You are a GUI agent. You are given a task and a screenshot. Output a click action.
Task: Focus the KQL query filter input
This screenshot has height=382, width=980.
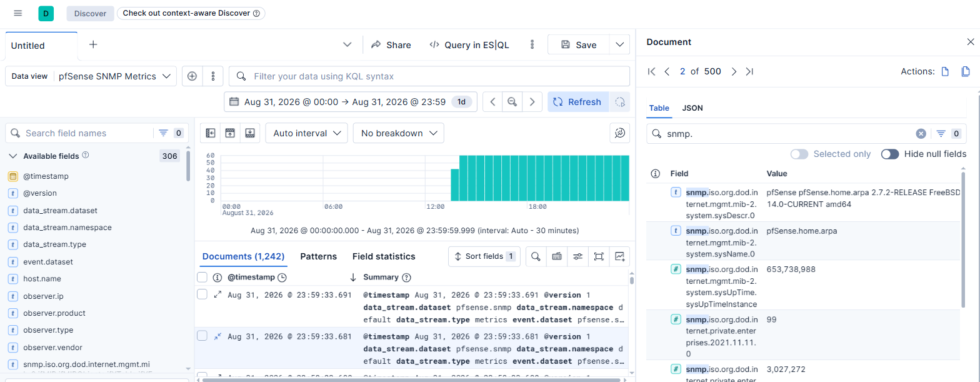coord(429,76)
